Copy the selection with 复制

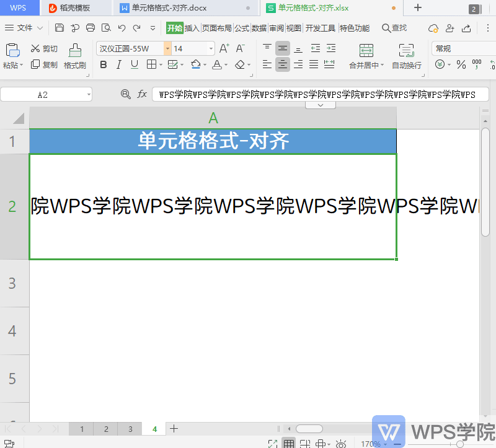[44, 65]
